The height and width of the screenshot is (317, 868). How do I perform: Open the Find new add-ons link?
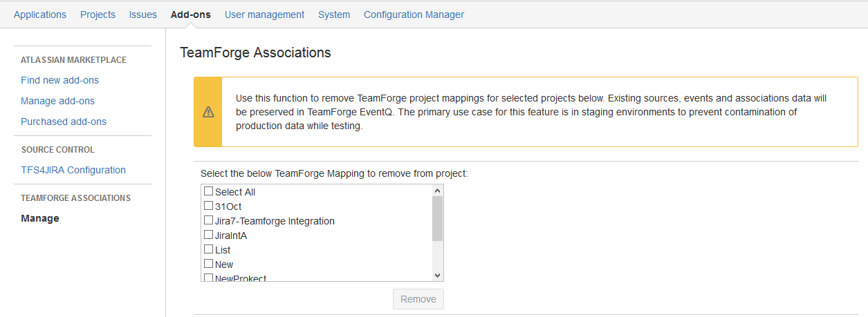(x=59, y=80)
